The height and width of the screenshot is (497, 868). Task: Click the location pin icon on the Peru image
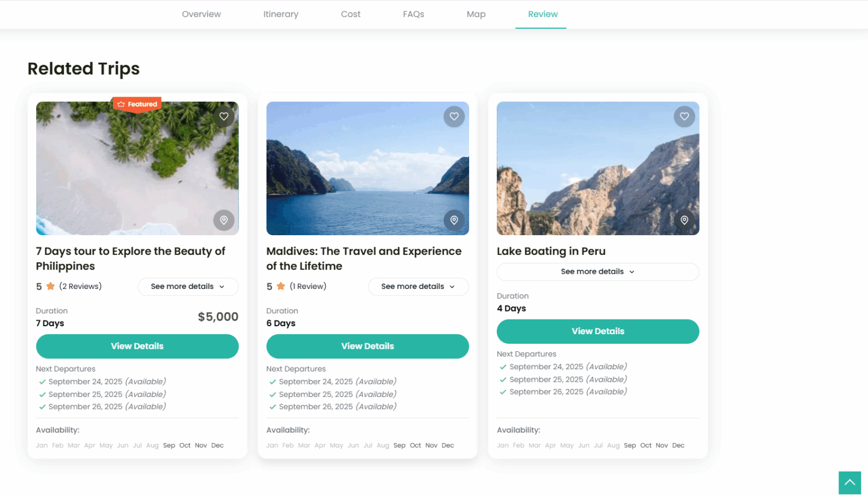(x=684, y=221)
